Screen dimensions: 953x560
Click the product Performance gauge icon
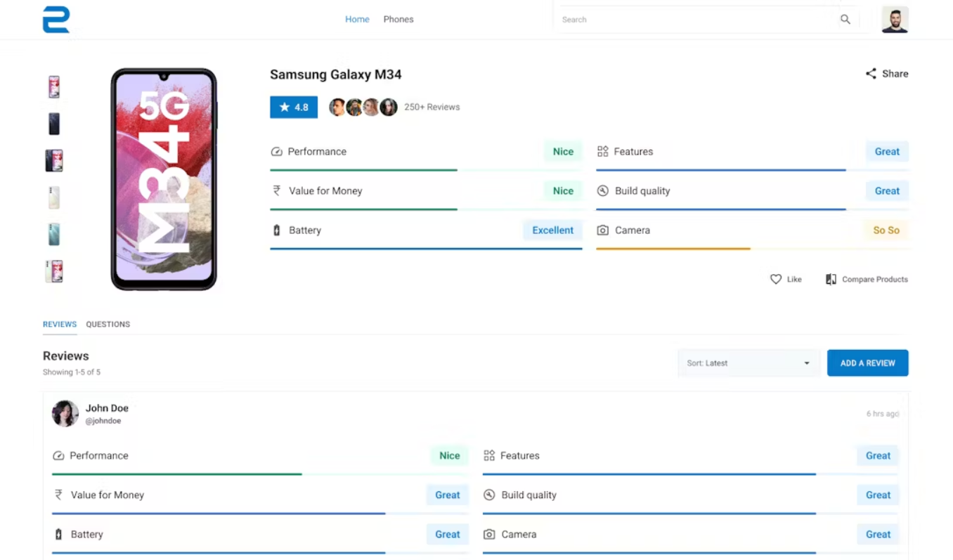click(x=276, y=152)
